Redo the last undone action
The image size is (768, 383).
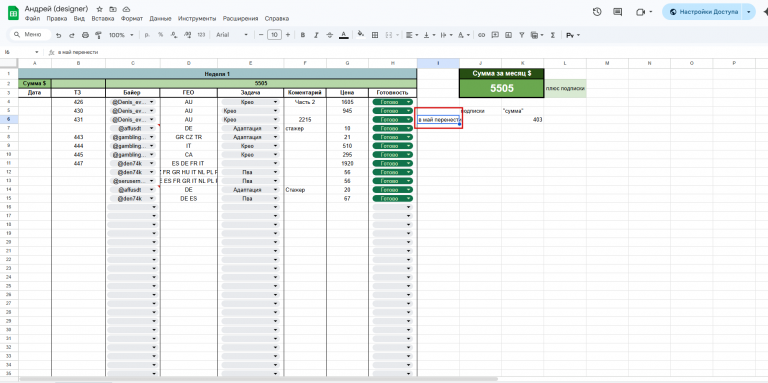(x=72, y=35)
